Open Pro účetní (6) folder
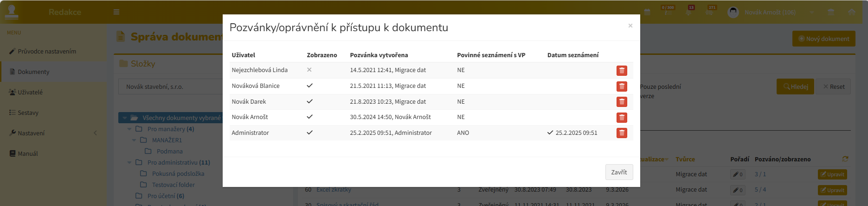The height and width of the screenshot is (206, 868). [166, 196]
